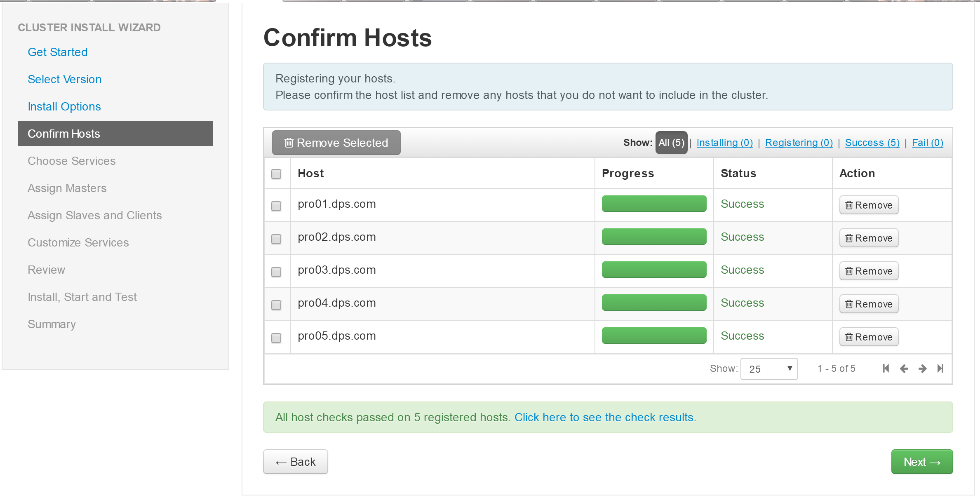980x500 pixels.
Task: Remove host pro05.dps.com
Action: pos(869,337)
